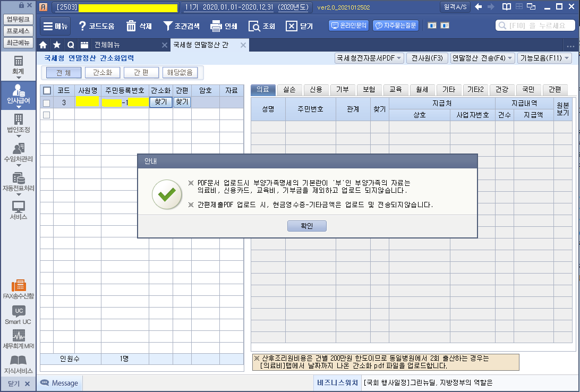Click the 닫기 toolbar button
Screen dimensions: 580x392
299,26
